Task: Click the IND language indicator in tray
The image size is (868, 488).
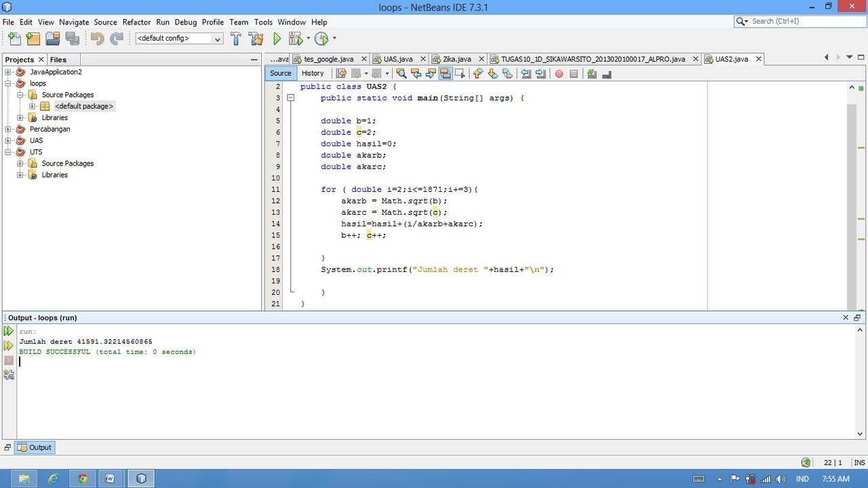Action: coord(802,479)
